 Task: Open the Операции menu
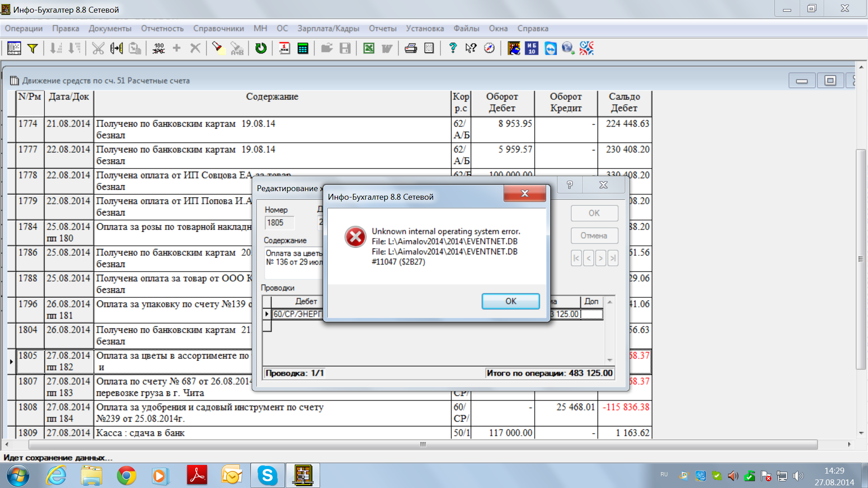pyautogui.click(x=24, y=28)
